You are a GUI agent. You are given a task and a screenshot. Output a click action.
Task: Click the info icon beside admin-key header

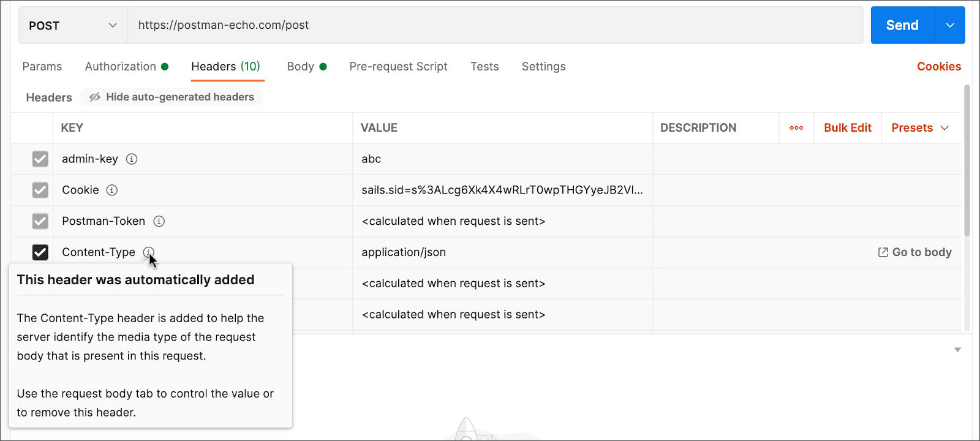click(x=132, y=159)
